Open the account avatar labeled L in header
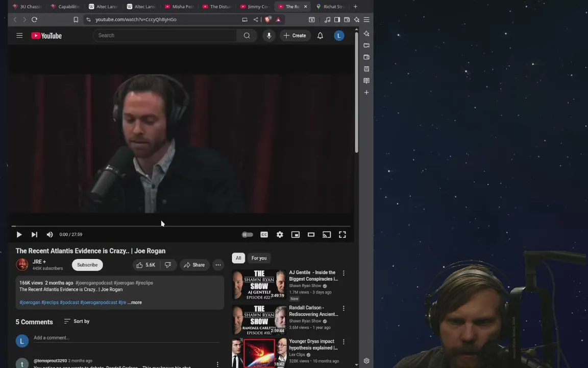588x368 pixels. (339, 36)
